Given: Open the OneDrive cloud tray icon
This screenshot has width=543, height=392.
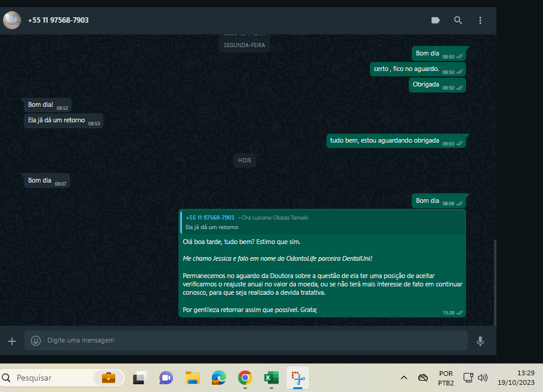Looking at the screenshot, I should (x=423, y=378).
